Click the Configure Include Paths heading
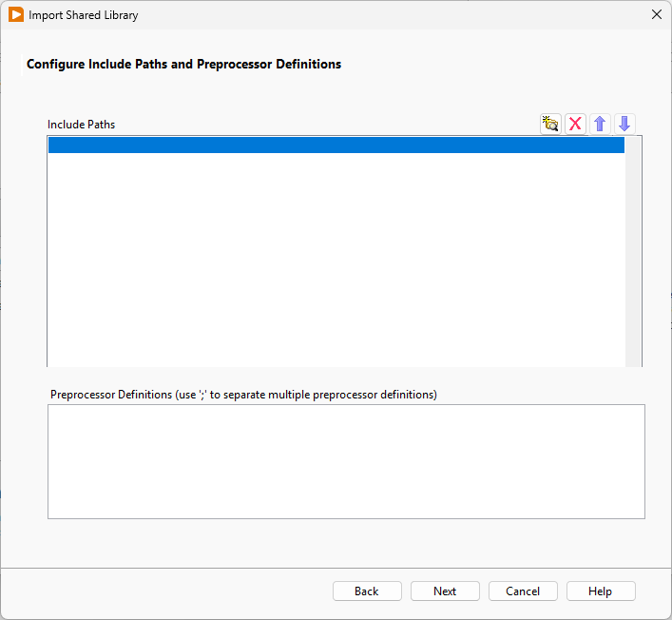The image size is (672, 620). [183, 65]
